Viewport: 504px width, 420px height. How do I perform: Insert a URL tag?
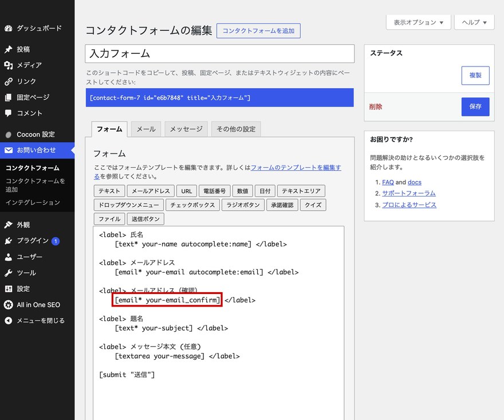(187, 191)
